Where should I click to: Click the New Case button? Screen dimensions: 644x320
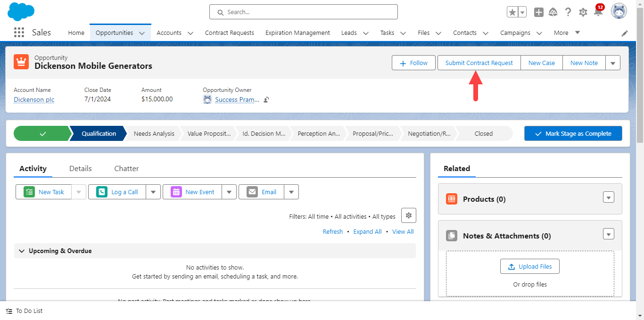(542, 63)
